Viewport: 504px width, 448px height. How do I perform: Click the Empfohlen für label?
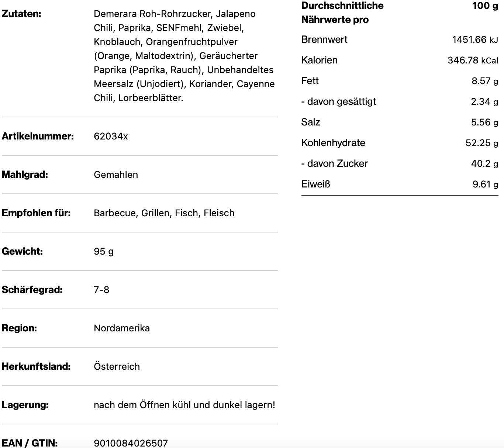(36, 213)
